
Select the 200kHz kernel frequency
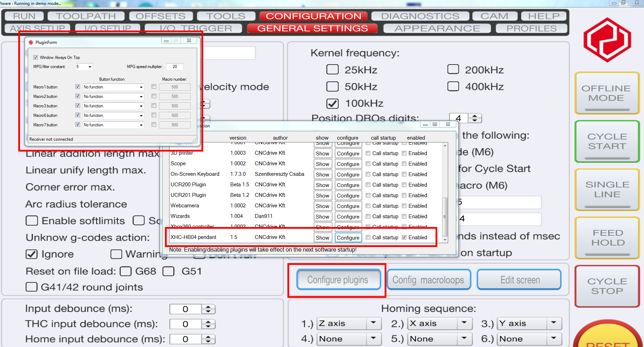(x=453, y=69)
